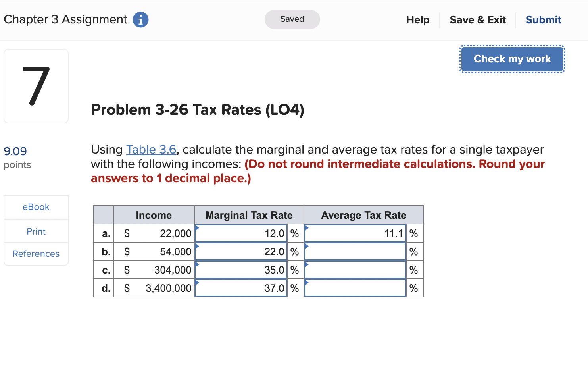The image size is (588, 372).
Task: Choose Save & Exit
Action: point(478,19)
